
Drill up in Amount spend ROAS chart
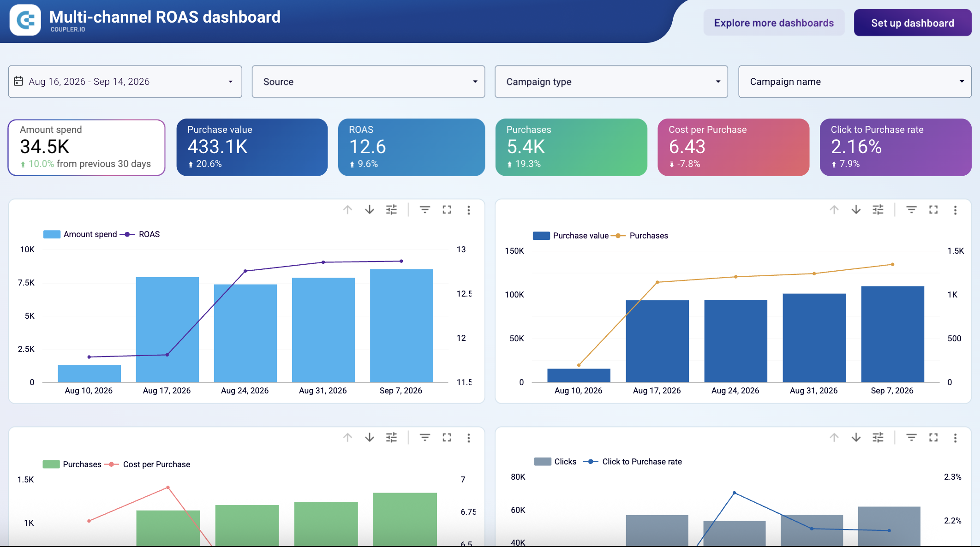[x=347, y=210]
